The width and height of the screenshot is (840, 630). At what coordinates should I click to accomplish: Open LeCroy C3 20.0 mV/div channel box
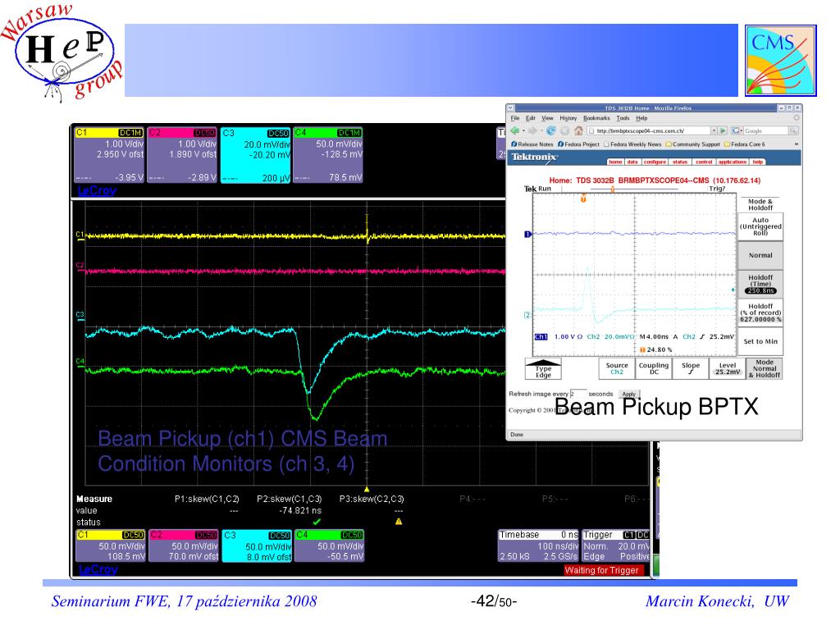(x=256, y=155)
